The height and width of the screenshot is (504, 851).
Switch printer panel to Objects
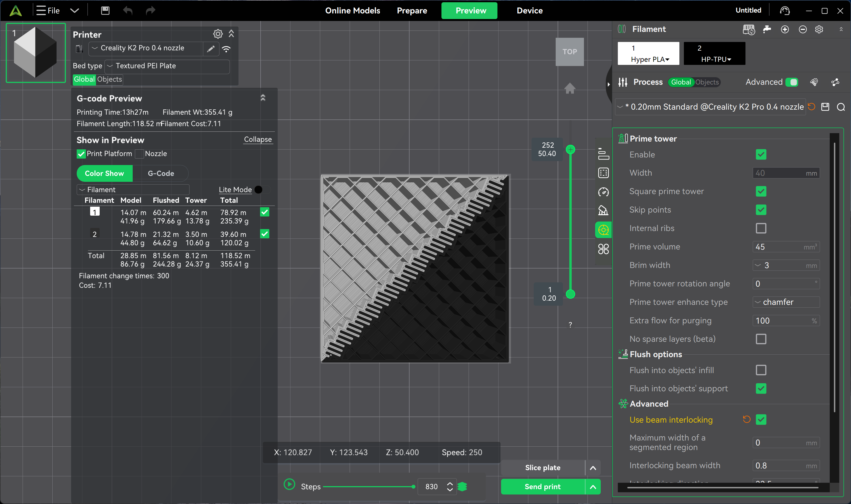tap(109, 79)
